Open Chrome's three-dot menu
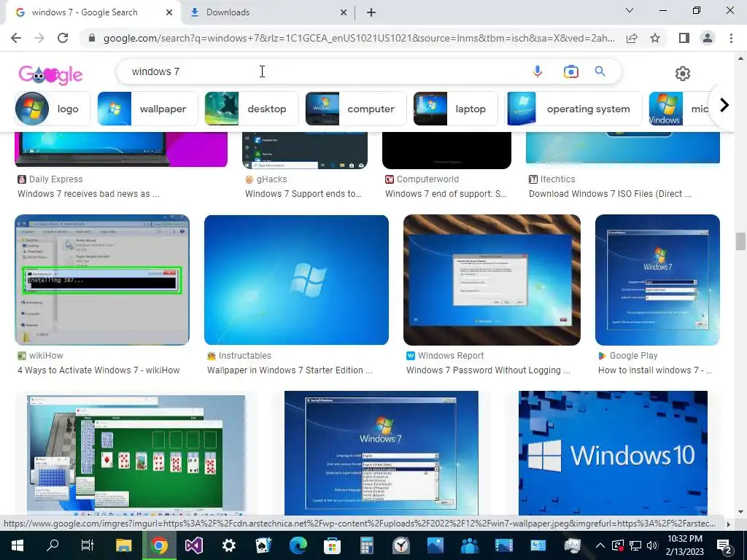The height and width of the screenshot is (560, 747). [731, 38]
